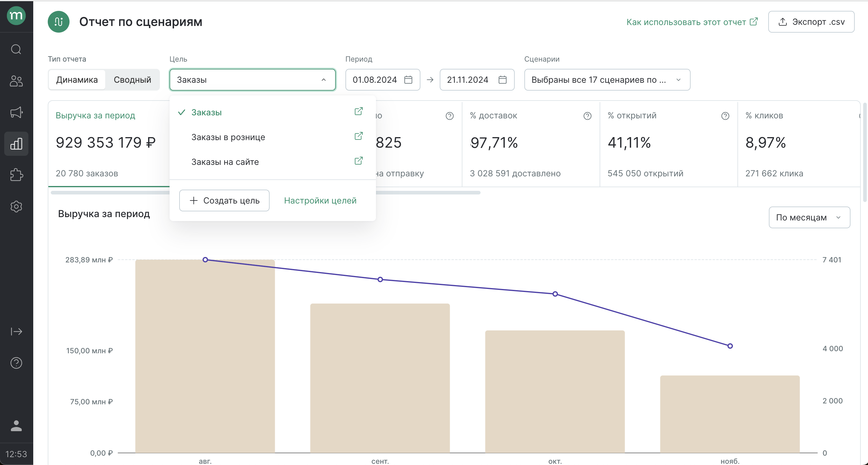
Task: Open the integrations puzzle icon
Action: point(16,175)
